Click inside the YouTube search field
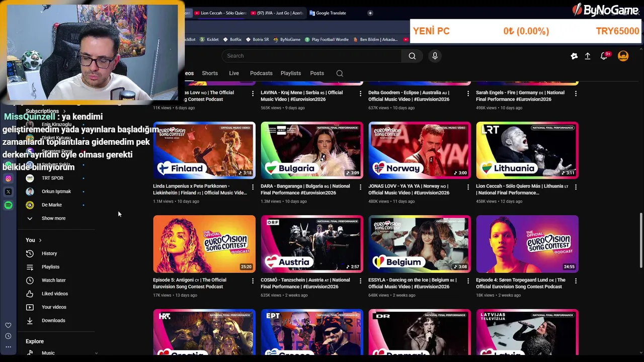Image resolution: width=644 pixels, height=362 pixels. coord(311,56)
